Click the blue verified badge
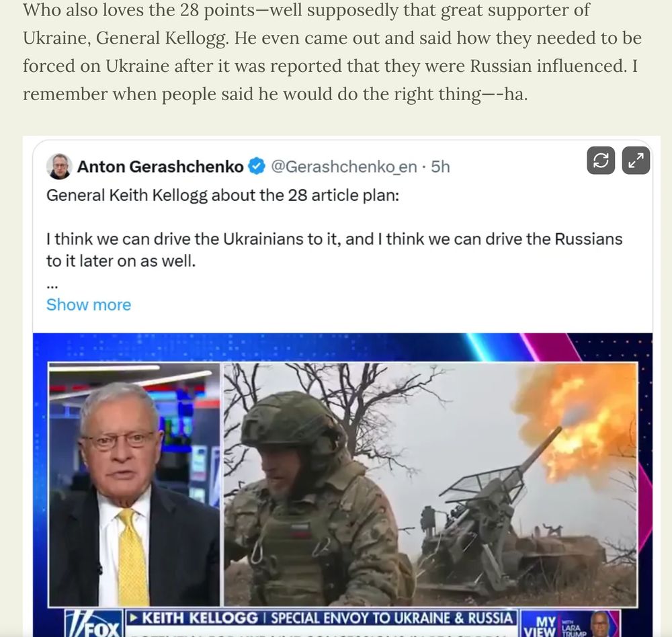Image resolution: width=672 pixels, height=637 pixels. point(257,167)
